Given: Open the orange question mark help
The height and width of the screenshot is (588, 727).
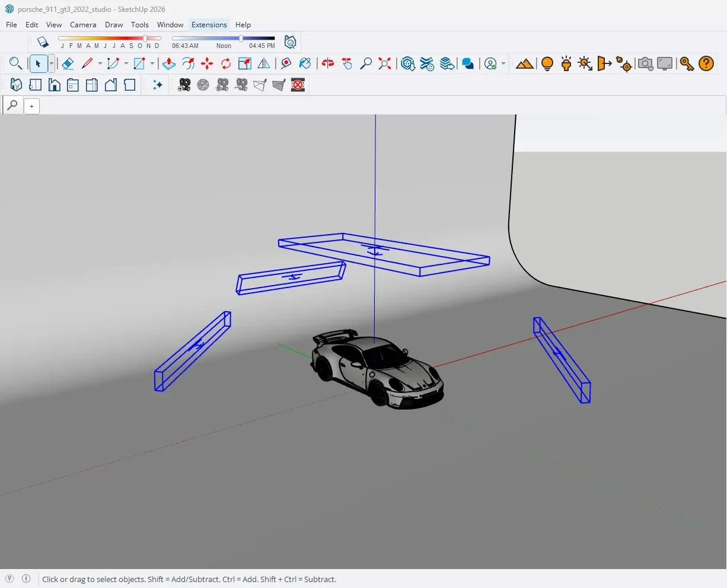Looking at the screenshot, I should click(x=706, y=63).
